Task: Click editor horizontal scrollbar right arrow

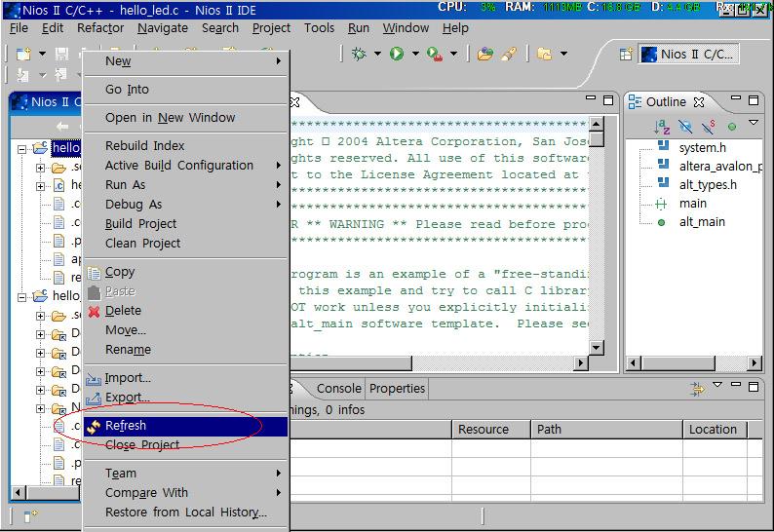Action: (x=581, y=363)
